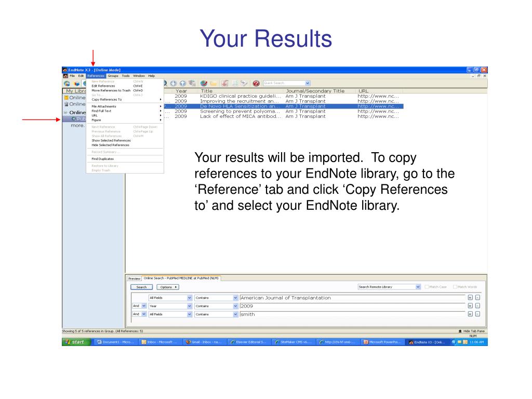The width and height of the screenshot is (532, 399).
Task: Open the Year field dropdown
Action: click(x=189, y=306)
